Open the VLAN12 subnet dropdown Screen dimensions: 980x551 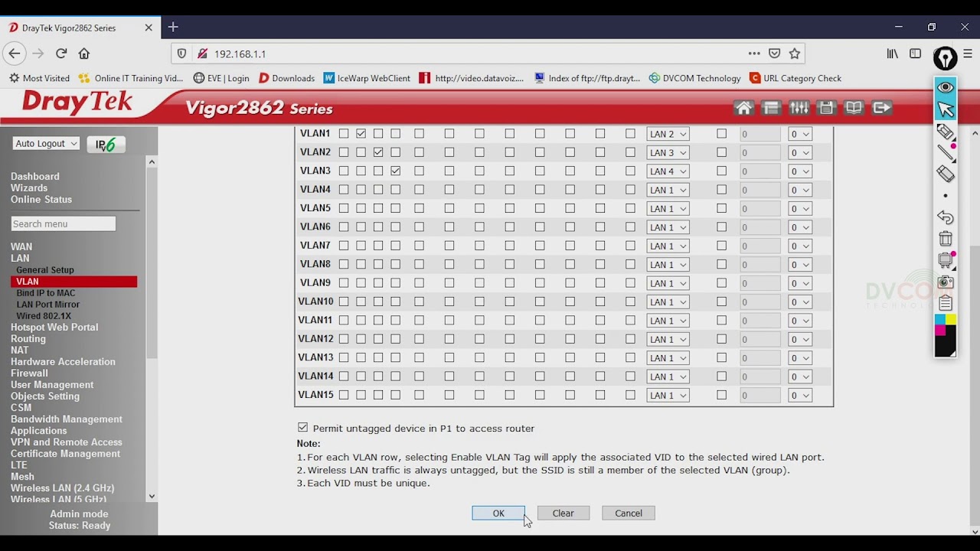[x=668, y=339]
